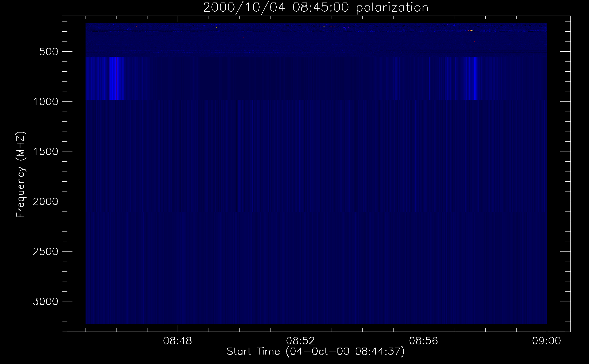589x364 pixels.
Task: Click the plot title '2000/10/04 08:45:00 polarization'
Action: click(316, 8)
